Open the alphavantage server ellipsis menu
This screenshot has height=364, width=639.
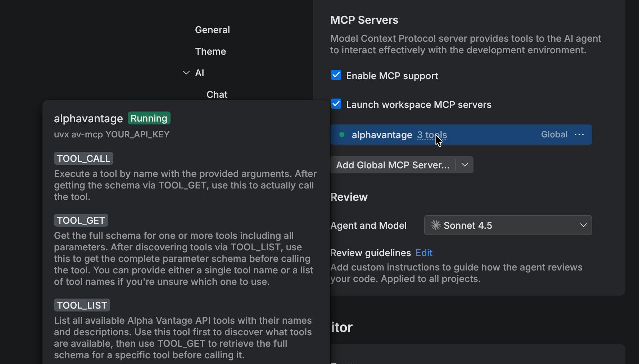[x=579, y=135]
